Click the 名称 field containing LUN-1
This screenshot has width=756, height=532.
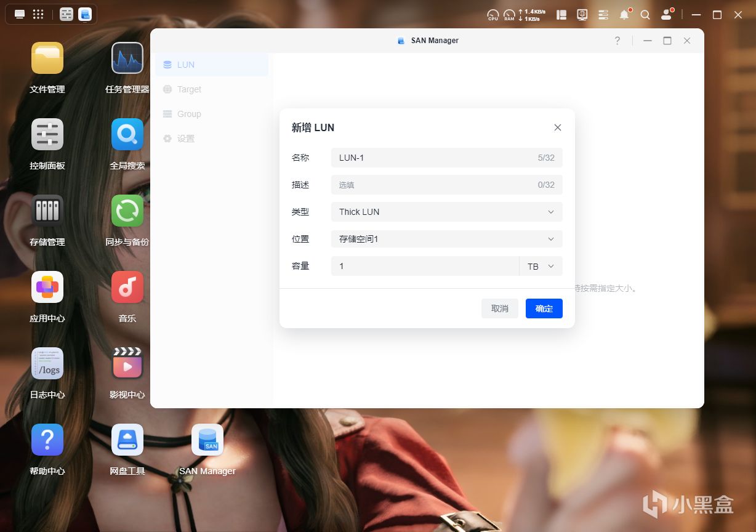coord(447,158)
